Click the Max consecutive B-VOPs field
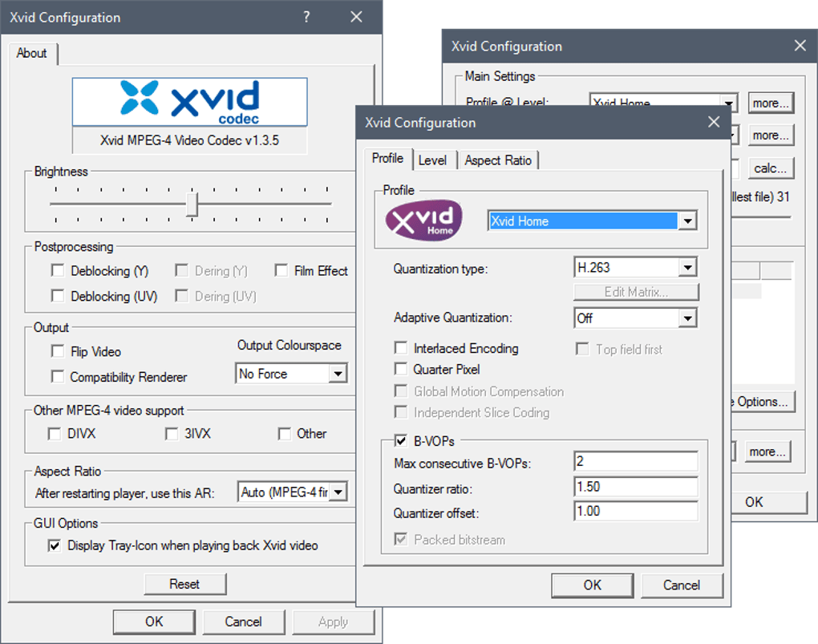Viewport: 818px width, 644px height. [635, 461]
